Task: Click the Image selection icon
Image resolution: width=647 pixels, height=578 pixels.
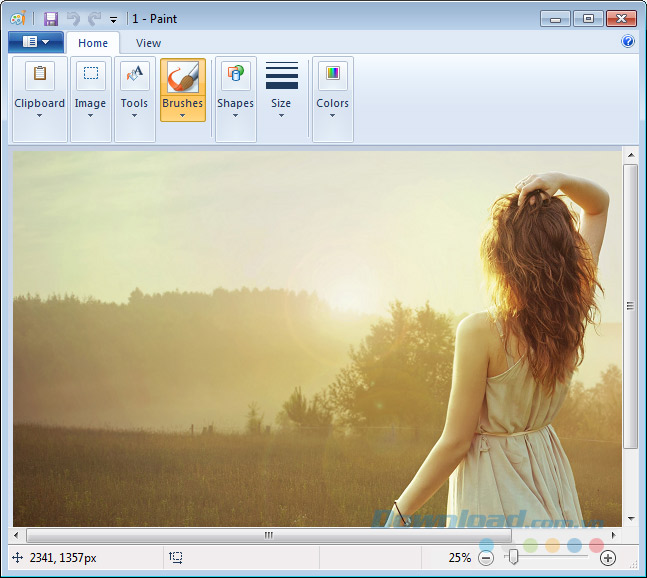Action: point(90,76)
